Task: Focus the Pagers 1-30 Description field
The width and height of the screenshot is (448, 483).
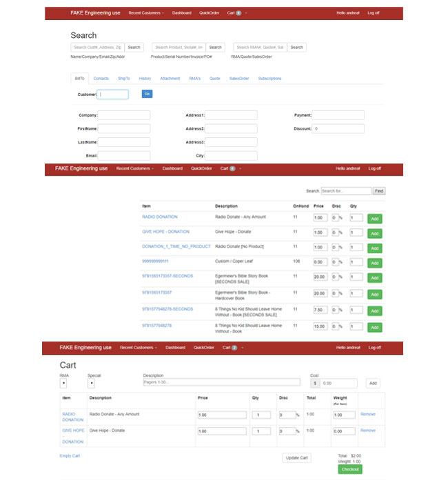Action: [x=221, y=382]
